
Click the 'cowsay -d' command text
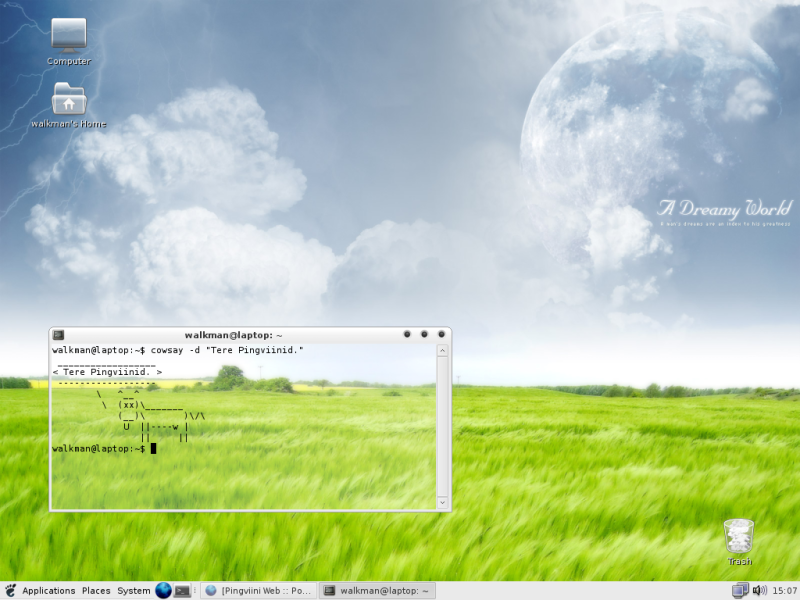[x=175, y=350]
